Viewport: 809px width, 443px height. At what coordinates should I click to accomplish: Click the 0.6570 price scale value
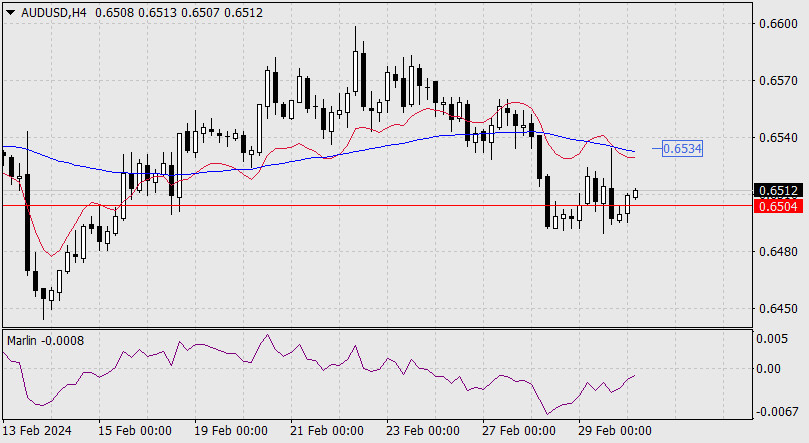(778, 81)
